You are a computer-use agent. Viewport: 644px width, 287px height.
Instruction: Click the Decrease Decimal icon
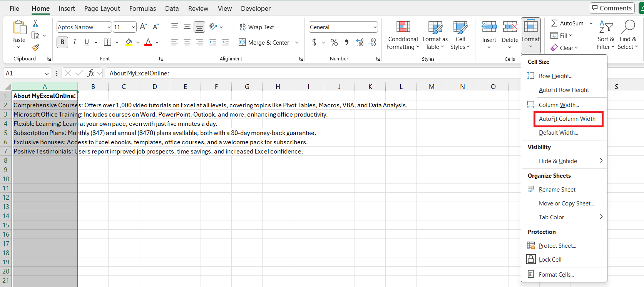point(372,42)
